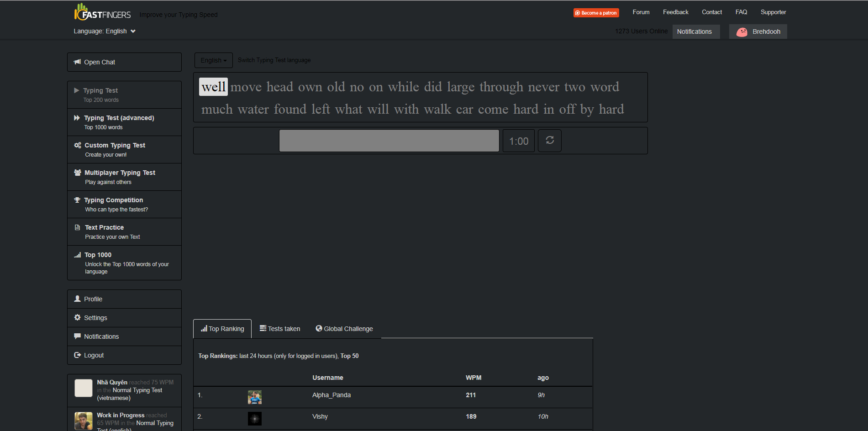The height and width of the screenshot is (431, 868).
Task: Select the Typing Test play icon
Action: (x=78, y=90)
